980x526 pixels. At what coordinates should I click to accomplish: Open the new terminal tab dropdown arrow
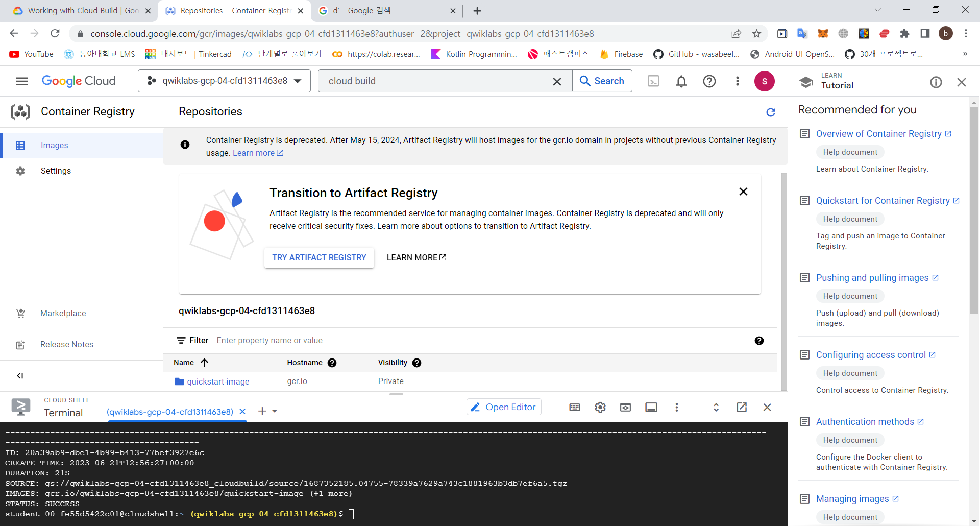pos(275,411)
